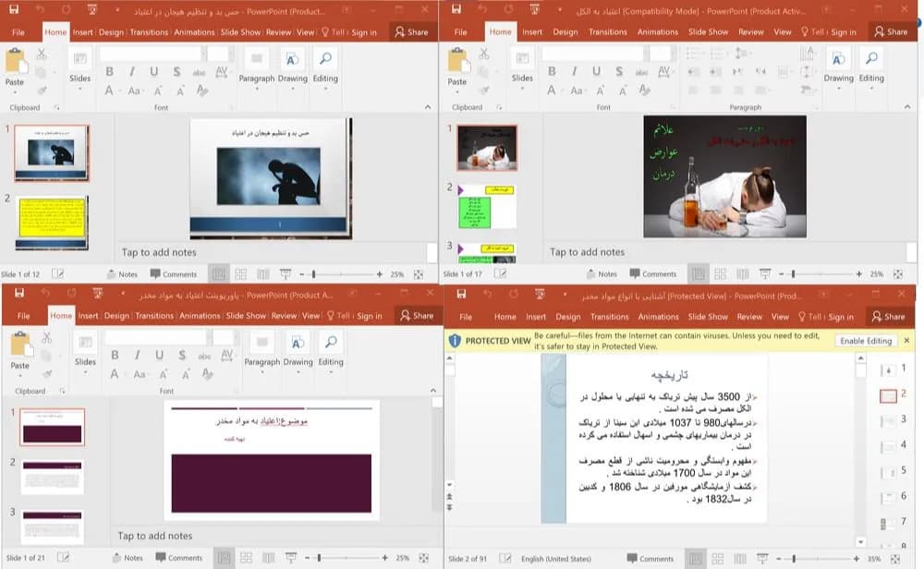924x569 pixels.
Task: Click zoom slider handle in bottom-right window
Action: coord(794,559)
